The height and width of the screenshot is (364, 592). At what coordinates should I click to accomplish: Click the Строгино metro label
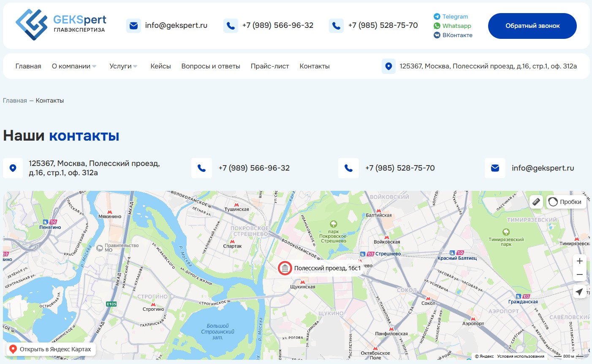pos(153,309)
